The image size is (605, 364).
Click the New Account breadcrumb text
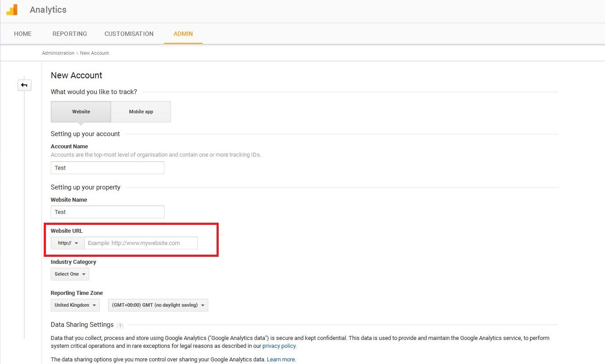point(94,53)
